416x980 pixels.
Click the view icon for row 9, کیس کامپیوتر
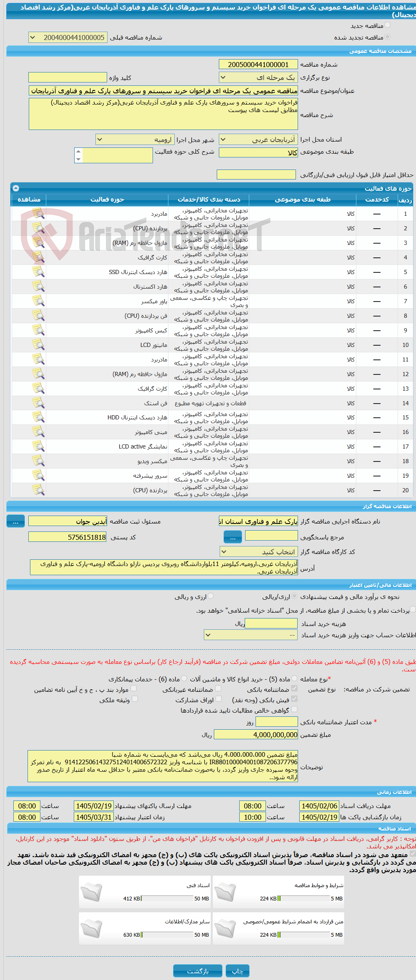(x=38, y=330)
